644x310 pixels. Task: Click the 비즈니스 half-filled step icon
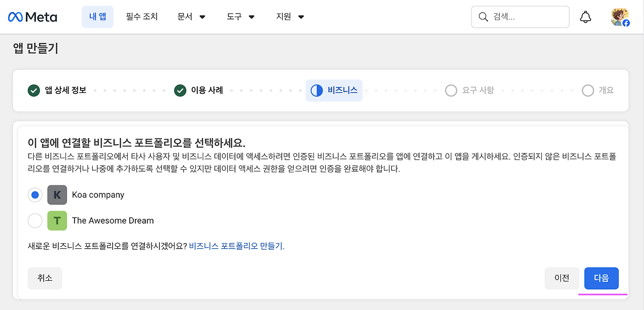click(x=316, y=90)
